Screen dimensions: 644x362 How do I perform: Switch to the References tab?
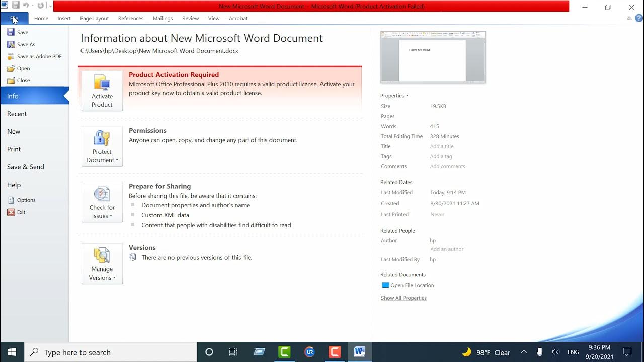click(x=131, y=18)
